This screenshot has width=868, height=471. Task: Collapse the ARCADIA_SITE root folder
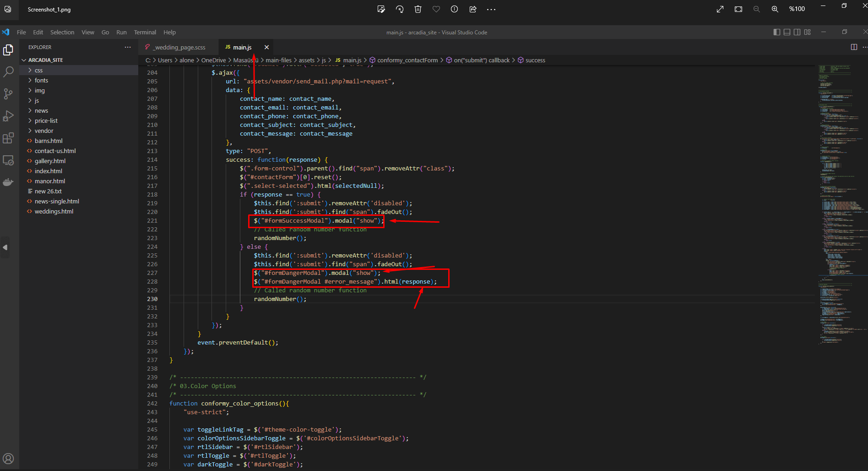click(x=79, y=60)
